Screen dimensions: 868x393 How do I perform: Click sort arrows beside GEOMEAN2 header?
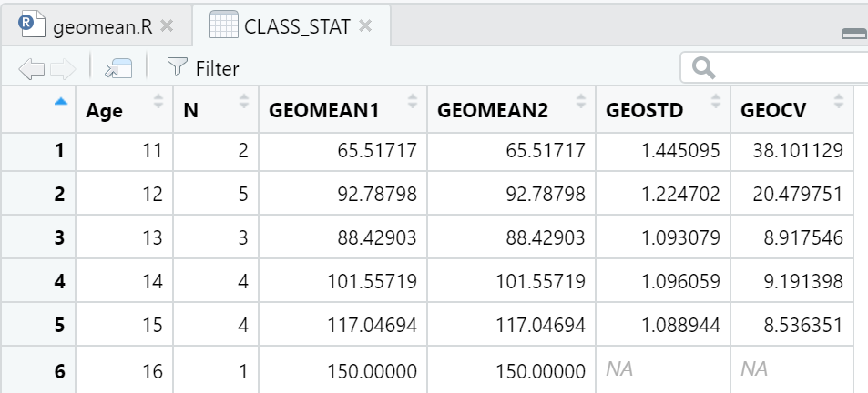[581, 101]
